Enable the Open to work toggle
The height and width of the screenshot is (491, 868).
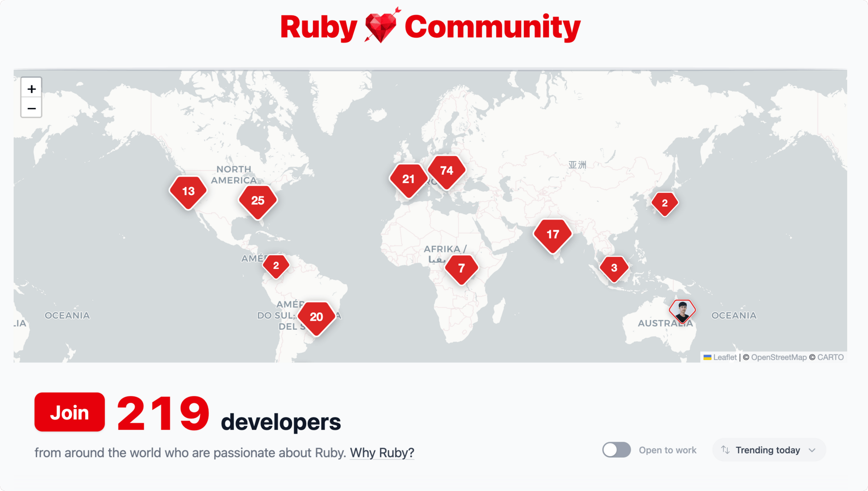616,450
